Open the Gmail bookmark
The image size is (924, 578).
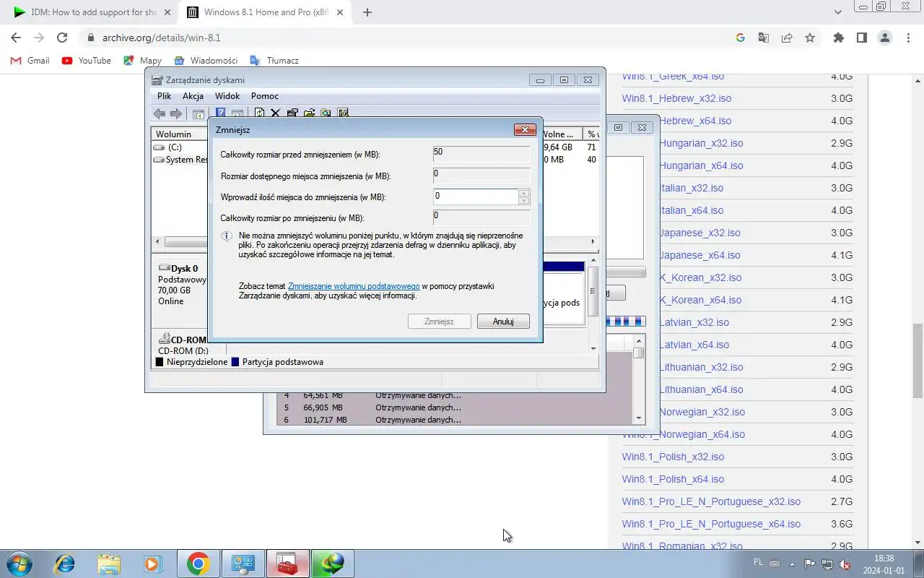(x=30, y=61)
